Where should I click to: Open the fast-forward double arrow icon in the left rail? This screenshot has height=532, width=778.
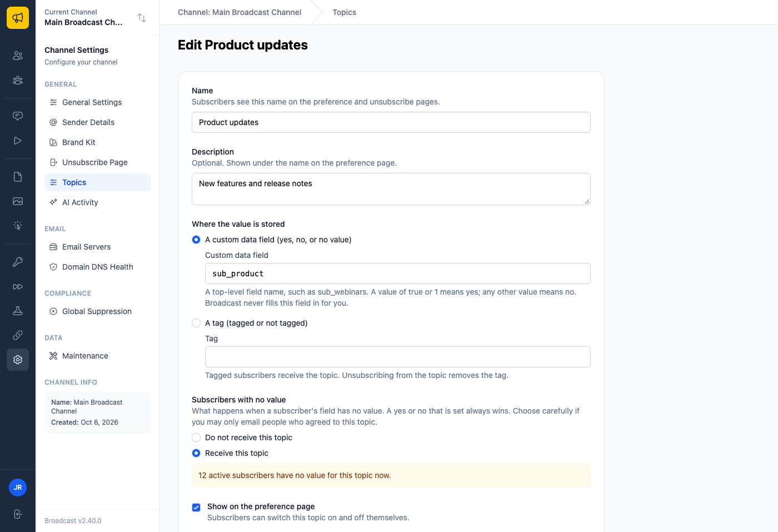(x=18, y=286)
